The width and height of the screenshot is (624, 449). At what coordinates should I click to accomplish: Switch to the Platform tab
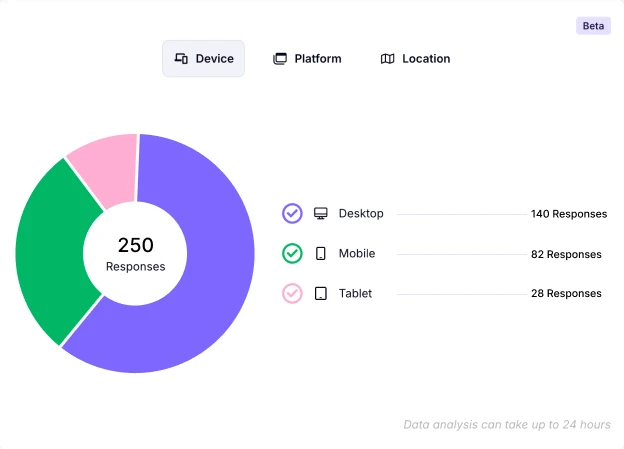(x=307, y=59)
